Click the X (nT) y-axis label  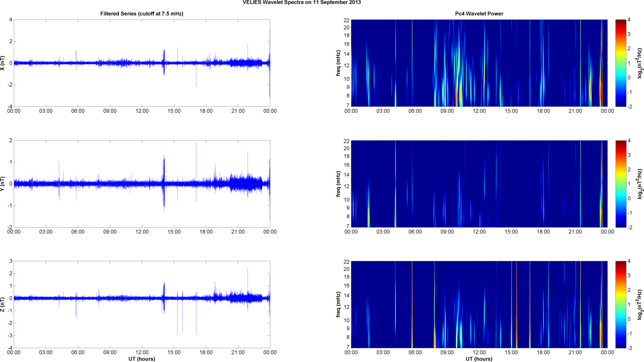point(3,63)
